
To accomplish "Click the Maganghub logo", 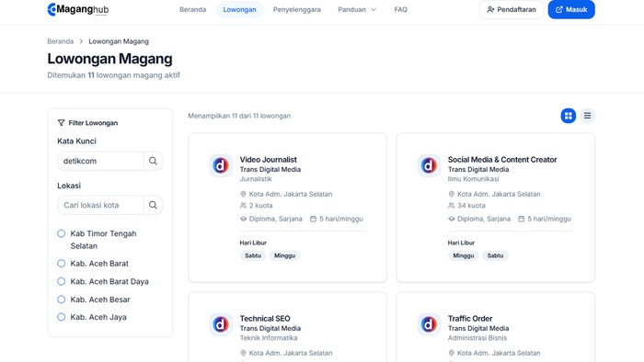I will [78, 9].
